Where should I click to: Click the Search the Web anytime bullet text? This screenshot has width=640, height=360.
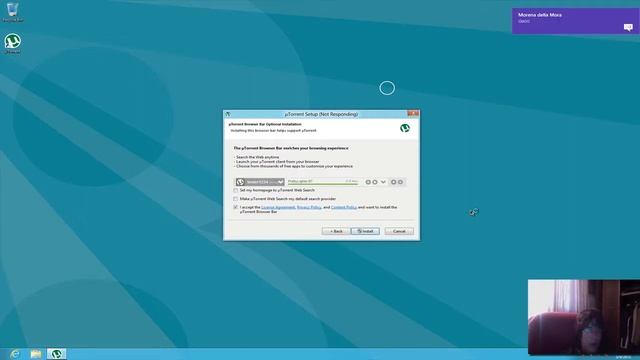[258, 157]
